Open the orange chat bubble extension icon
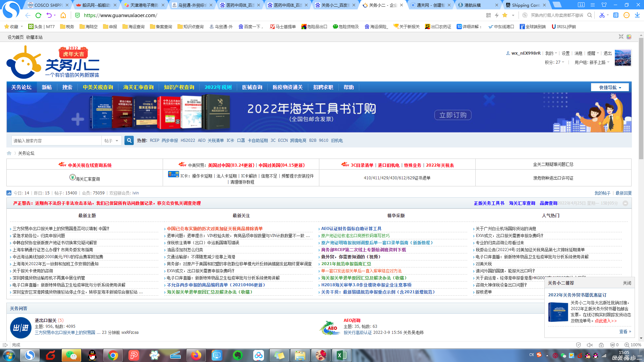The image size is (644, 362). (x=627, y=15)
